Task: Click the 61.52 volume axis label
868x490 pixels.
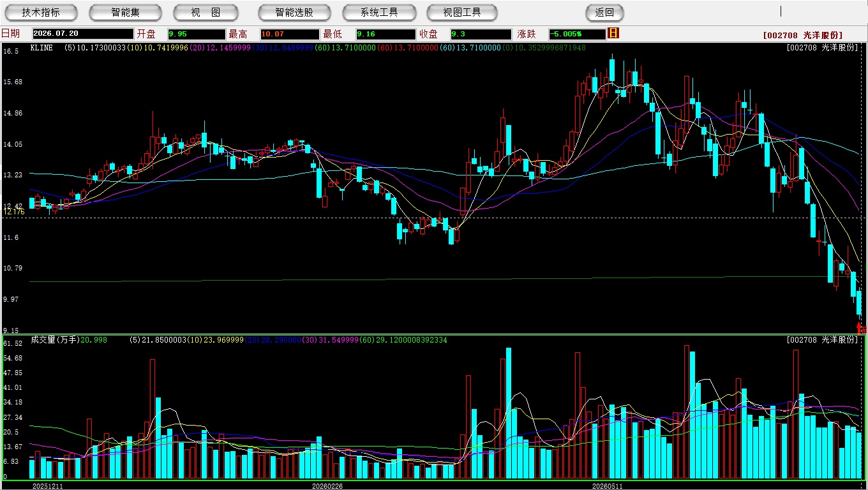Action: [13, 343]
